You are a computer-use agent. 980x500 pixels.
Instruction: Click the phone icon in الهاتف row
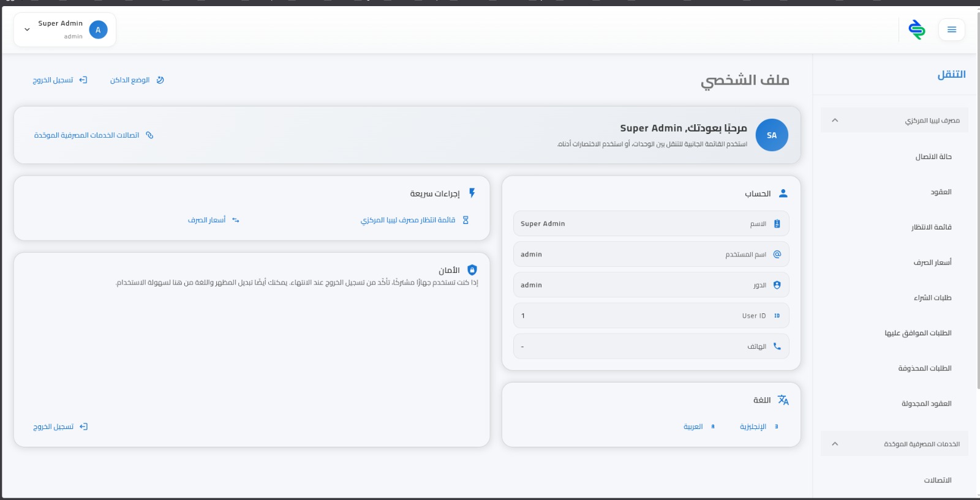[777, 346]
